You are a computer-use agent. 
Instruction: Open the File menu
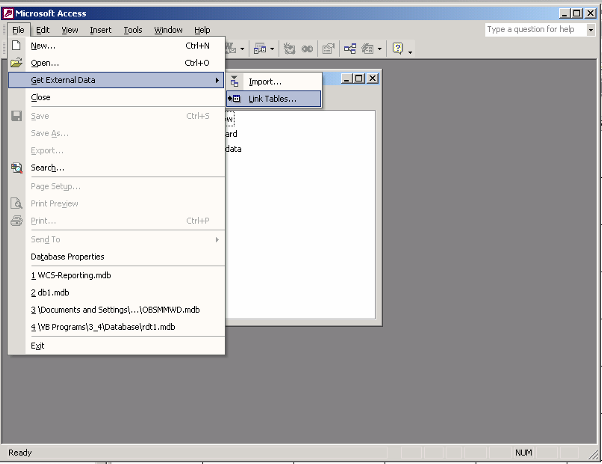[x=18, y=30]
